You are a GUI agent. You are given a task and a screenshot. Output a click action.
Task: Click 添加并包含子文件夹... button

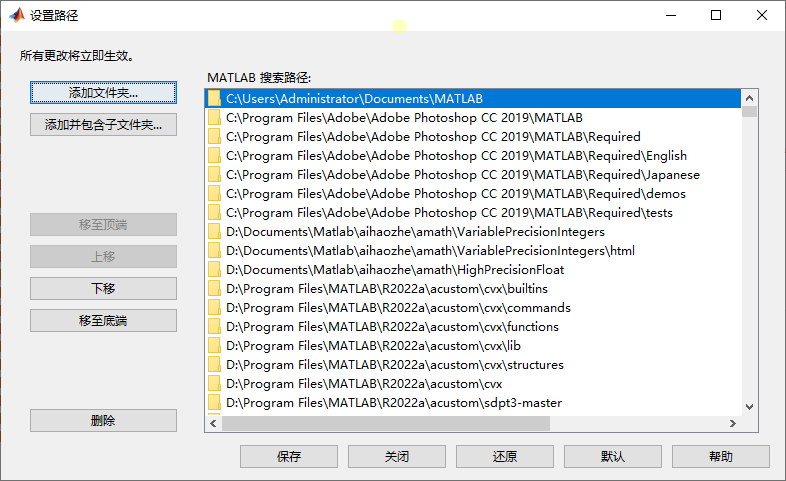[x=103, y=124]
